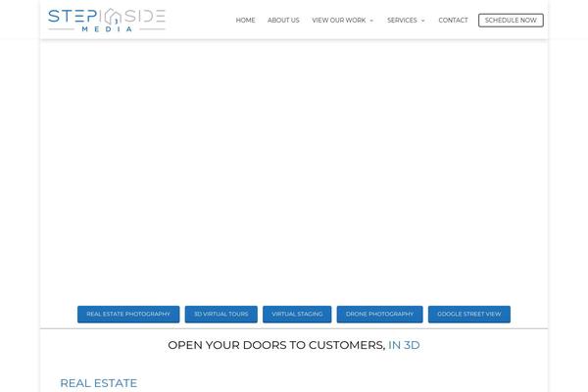Click the Step Inside Media logo
This screenshot has width=588, height=392.
point(107,21)
